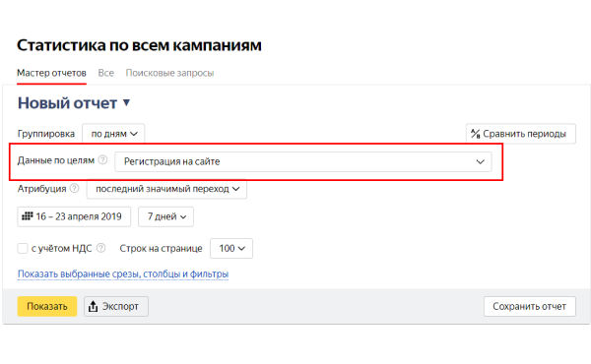This screenshot has width=591, height=364.
Task: Switch to the Поисковые запросы tab
Action: [x=169, y=73]
